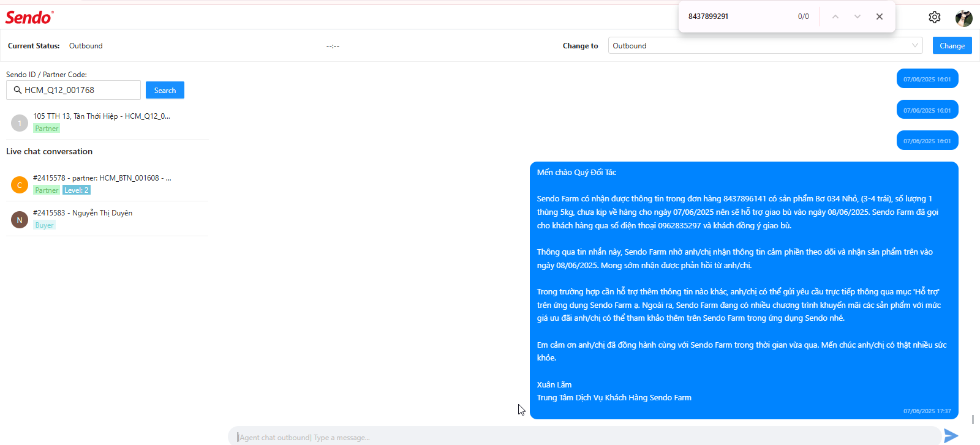The width and height of the screenshot is (980, 445).
Task: Click the Search button
Action: 165,90
